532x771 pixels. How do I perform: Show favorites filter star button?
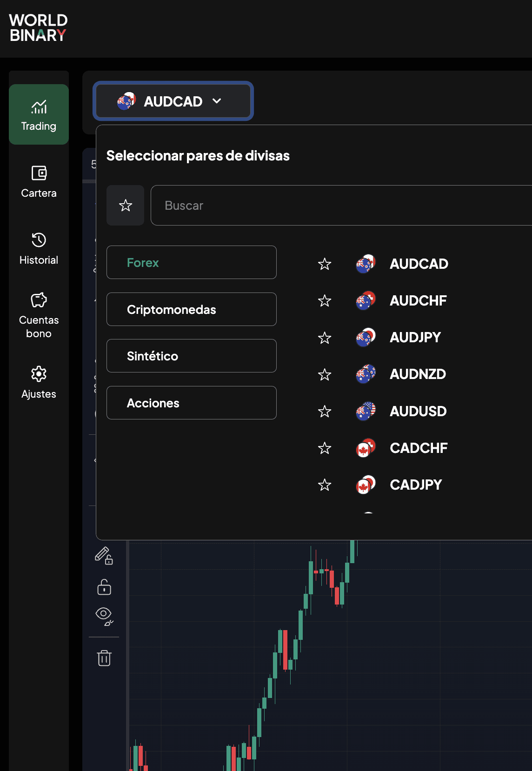[126, 206]
